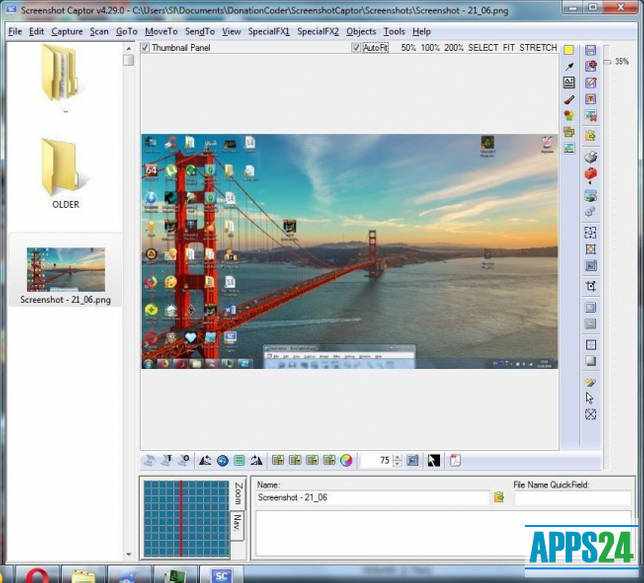644x583 pixels.
Task: Open the Objects menu
Action: tap(361, 32)
